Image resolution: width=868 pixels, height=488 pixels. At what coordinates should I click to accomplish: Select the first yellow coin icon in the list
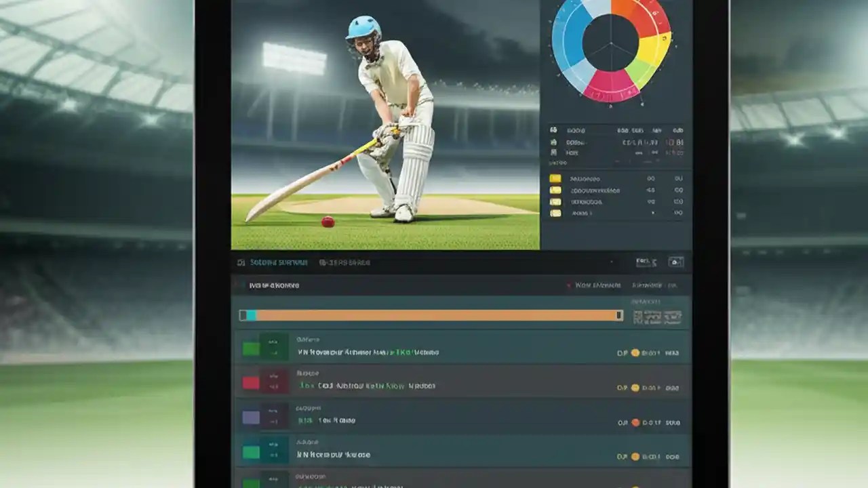pos(555,179)
